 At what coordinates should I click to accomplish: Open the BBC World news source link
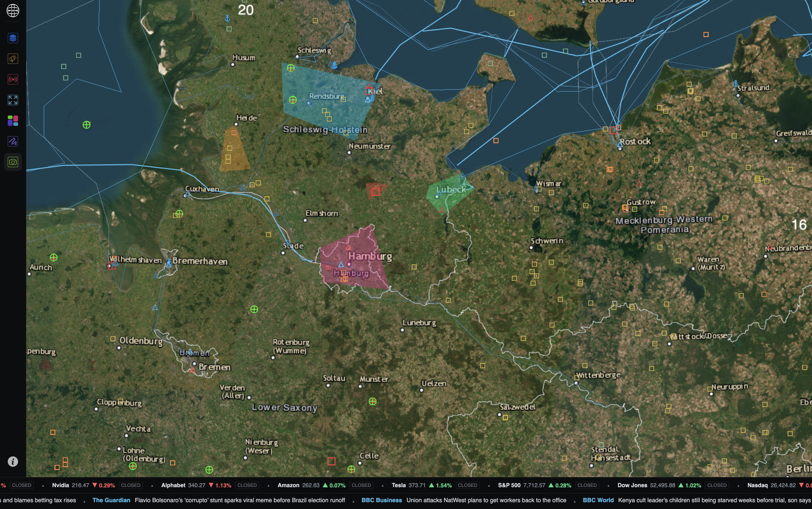598,500
